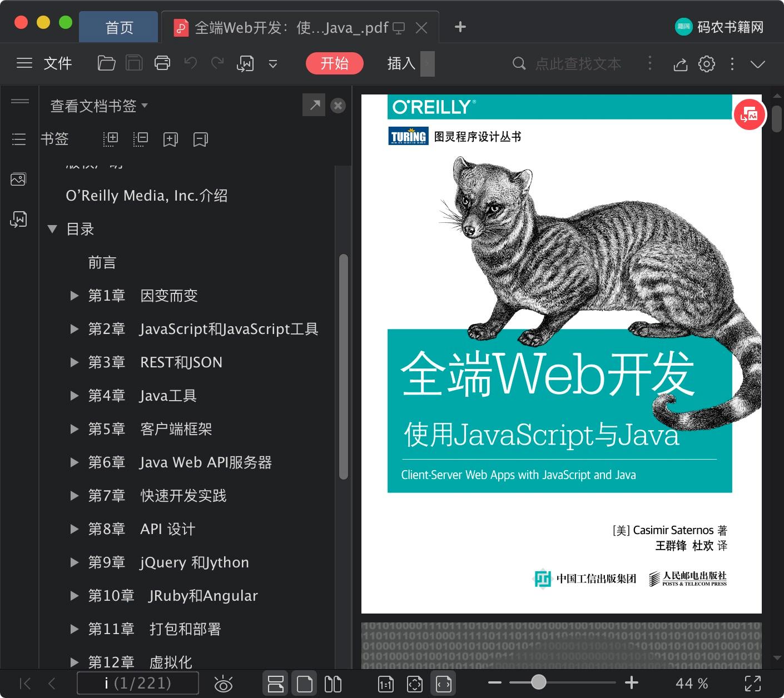Click the fit width icon

(443, 684)
